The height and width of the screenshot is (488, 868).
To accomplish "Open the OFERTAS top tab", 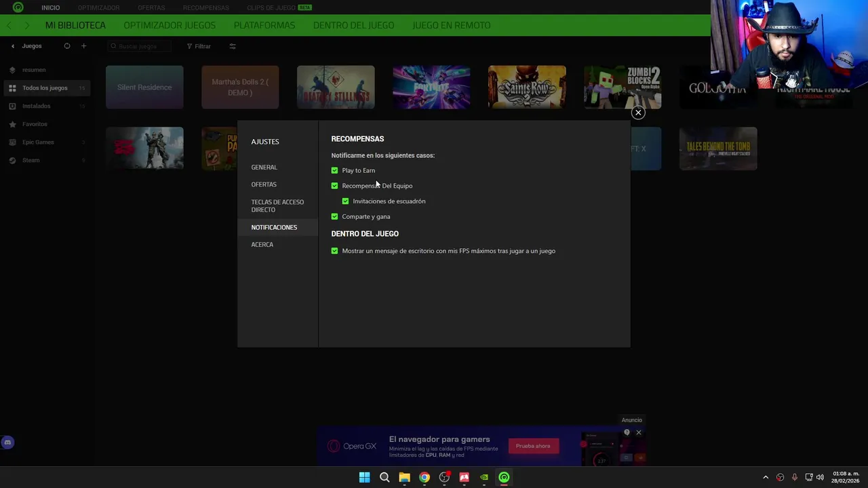I will (x=151, y=7).
